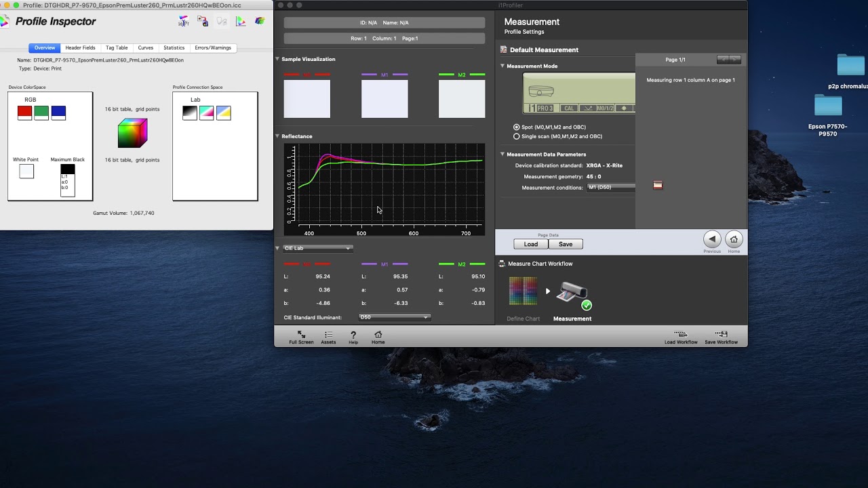The image size is (868, 488).
Task: Switch to the Overview tab
Action: tap(45, 48)
